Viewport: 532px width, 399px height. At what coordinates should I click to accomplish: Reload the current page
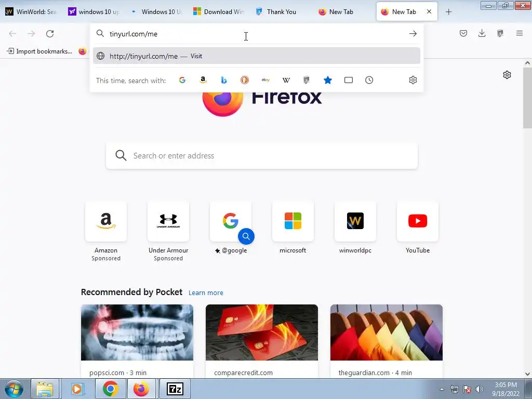click(50, 34)
